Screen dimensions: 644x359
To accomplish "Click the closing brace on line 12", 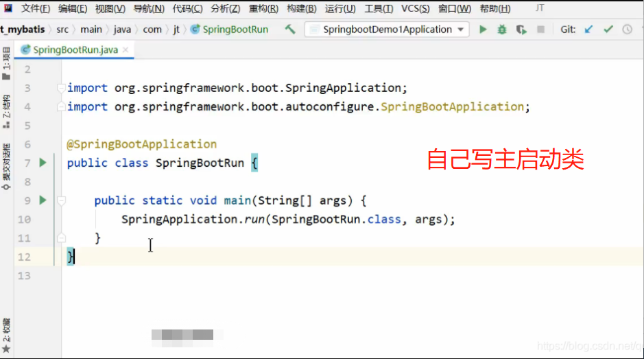I will click(70, 257).
